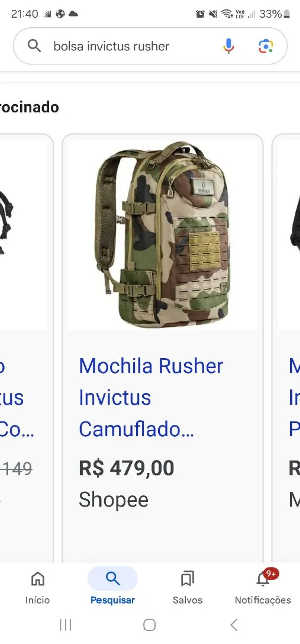Tap the Android home button
This screenshot has width=300, height=644.
149,625
